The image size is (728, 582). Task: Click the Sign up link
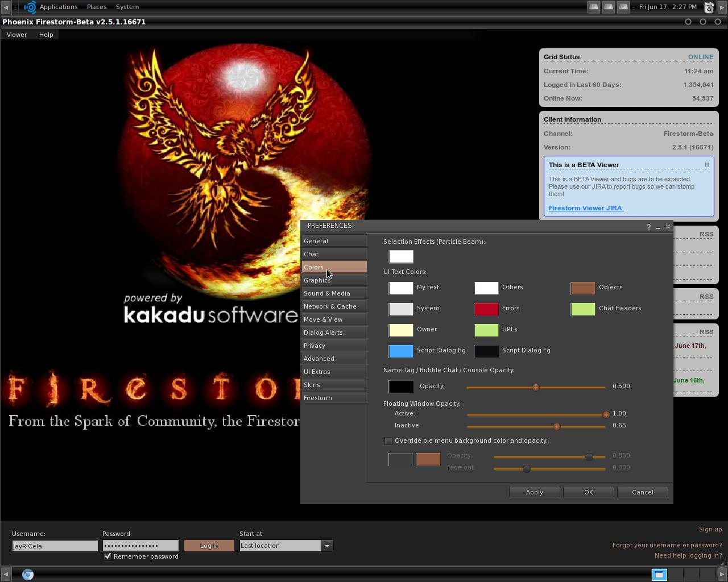tap(710, 529)
